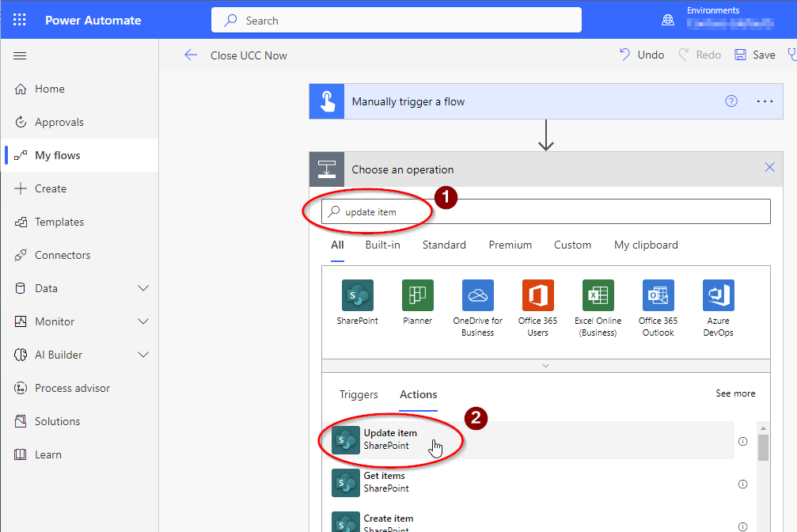Open Approvals in sidebar
The width and height of the screenshot is (797, 532).
80,122
